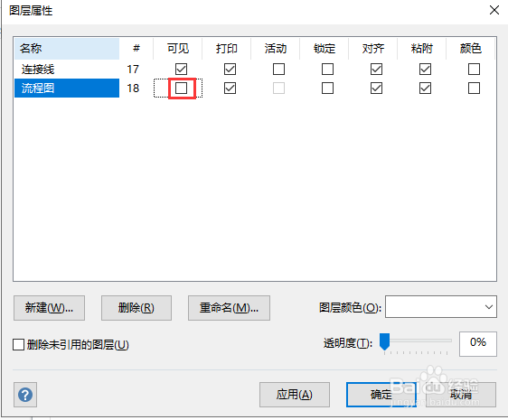Toggle 粘附 checkbox for 连接线 layer
Screen dimensions: 508x420
click(425, 69)
